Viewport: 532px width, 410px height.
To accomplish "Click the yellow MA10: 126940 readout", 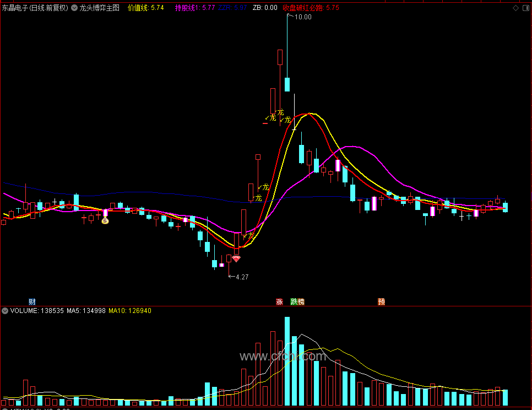I will click(x=130, y=311).
